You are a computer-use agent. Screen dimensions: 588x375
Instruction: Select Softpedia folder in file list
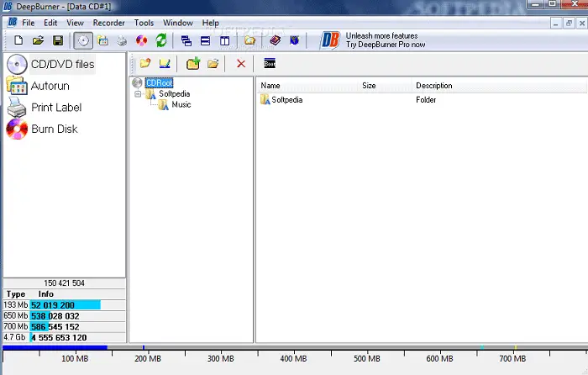(287, 100)
